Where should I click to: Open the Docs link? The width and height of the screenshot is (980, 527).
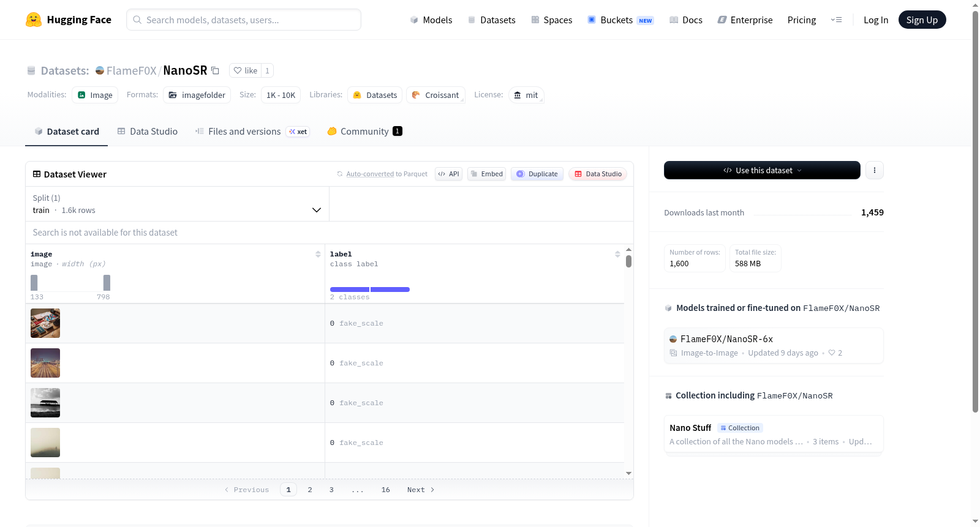[x=685, y=20]
